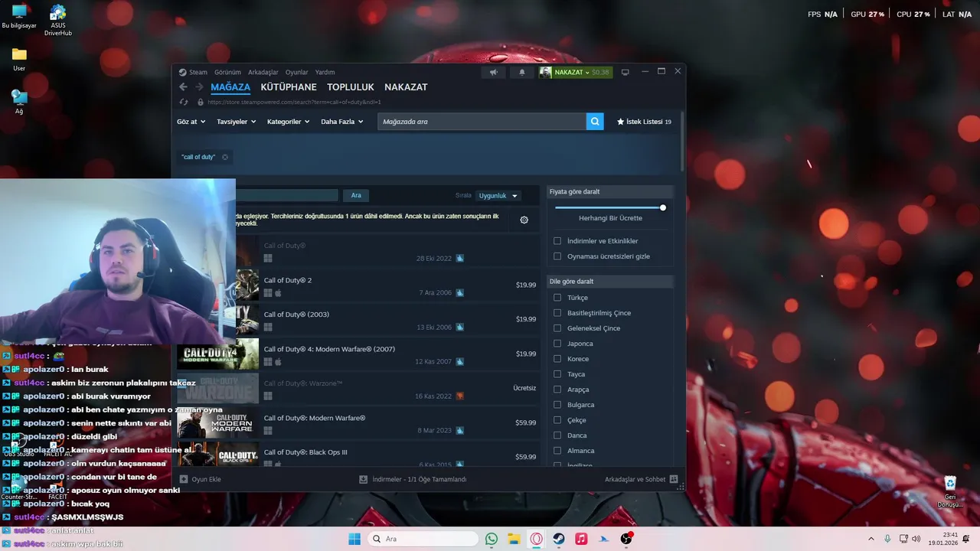Switch to the TOPLULUK tab
The height and width of the screenshot is (551, 980).
click(351, 87)
